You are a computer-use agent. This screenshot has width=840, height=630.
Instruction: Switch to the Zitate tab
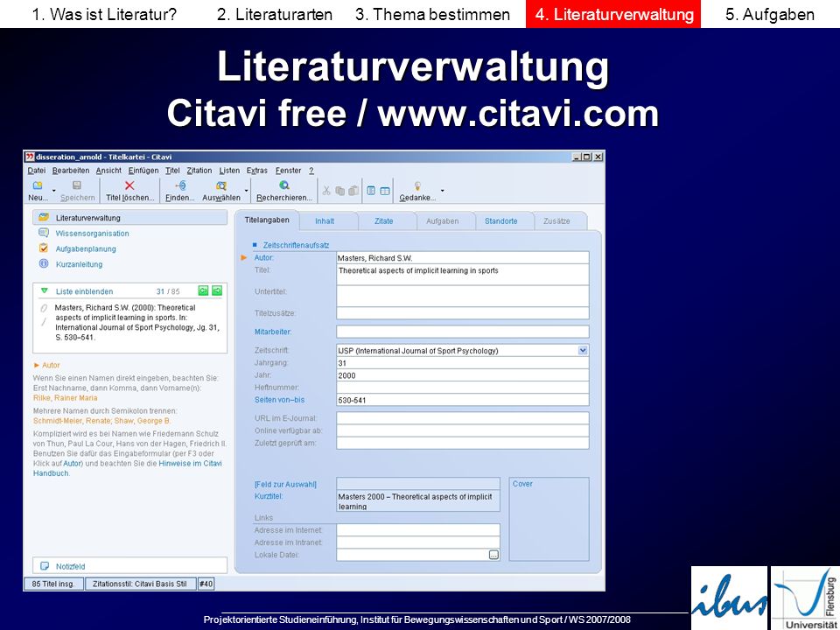383,220
